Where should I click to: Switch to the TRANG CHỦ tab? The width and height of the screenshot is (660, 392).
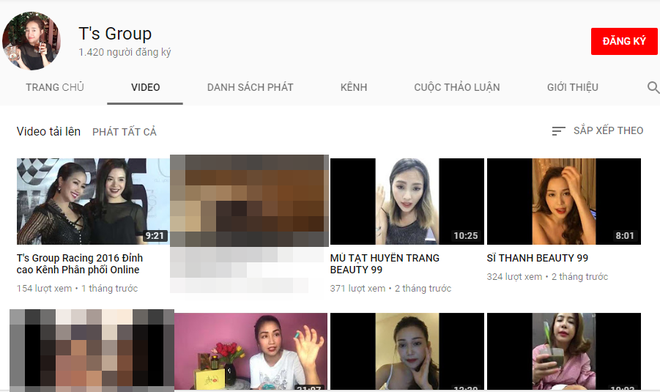pyautogui.click(x=55, y=87)
